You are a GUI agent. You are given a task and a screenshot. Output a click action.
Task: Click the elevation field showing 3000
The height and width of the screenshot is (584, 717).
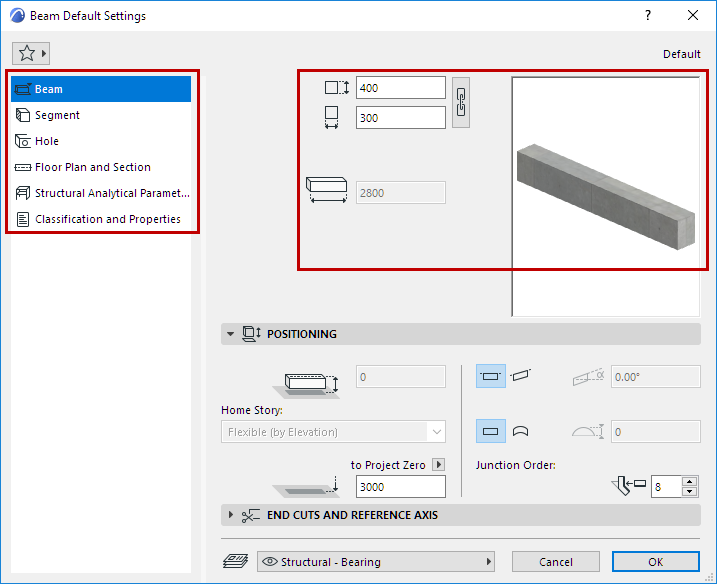coord(401,487)
